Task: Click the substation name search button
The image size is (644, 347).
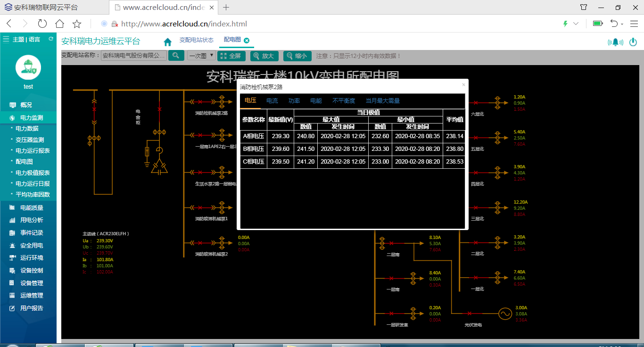Action: coord(176,56)
